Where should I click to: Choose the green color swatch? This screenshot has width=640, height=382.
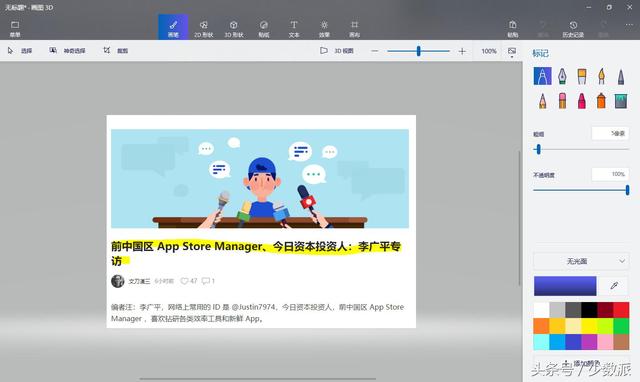pos(621,326)
